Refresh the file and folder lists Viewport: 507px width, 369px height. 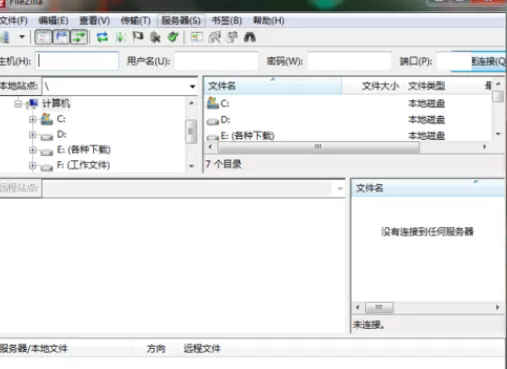(102, 37)
